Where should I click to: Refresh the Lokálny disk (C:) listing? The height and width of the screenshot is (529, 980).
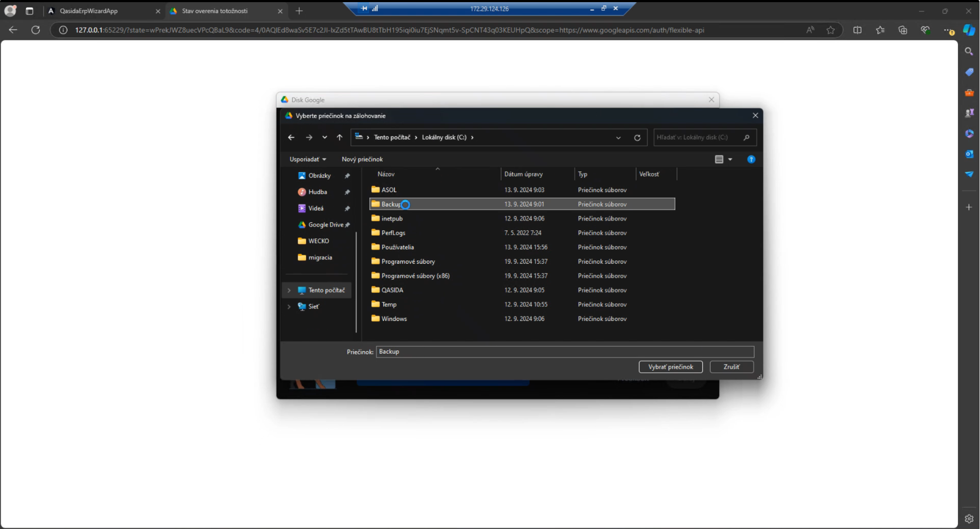pos(637,138)
